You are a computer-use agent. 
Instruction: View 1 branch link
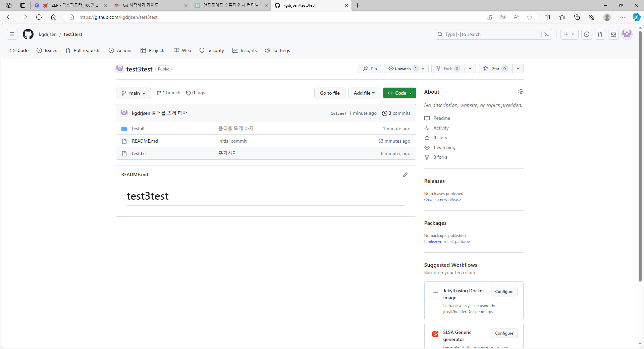[x=168, y=93]
